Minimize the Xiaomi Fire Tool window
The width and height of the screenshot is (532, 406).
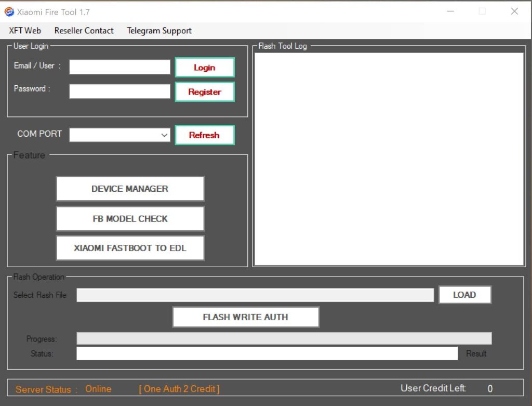450,11
